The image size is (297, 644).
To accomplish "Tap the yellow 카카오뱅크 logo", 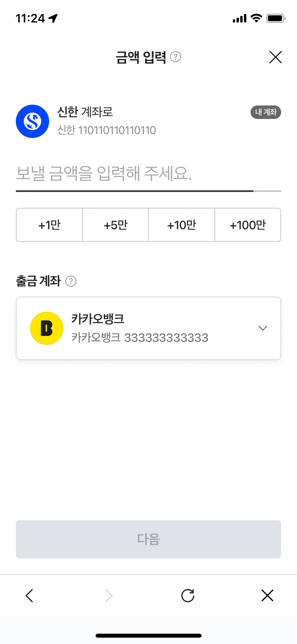I will 47,328.
